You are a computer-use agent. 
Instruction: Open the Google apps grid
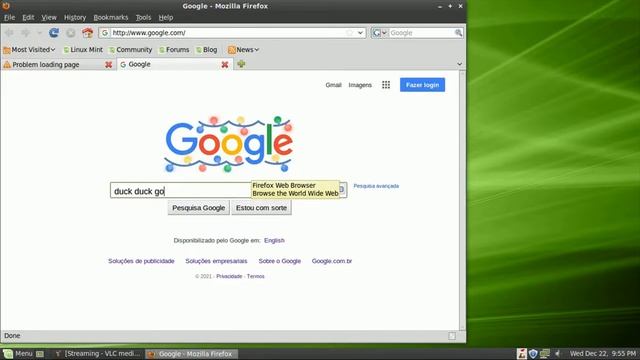pos(386,85)
